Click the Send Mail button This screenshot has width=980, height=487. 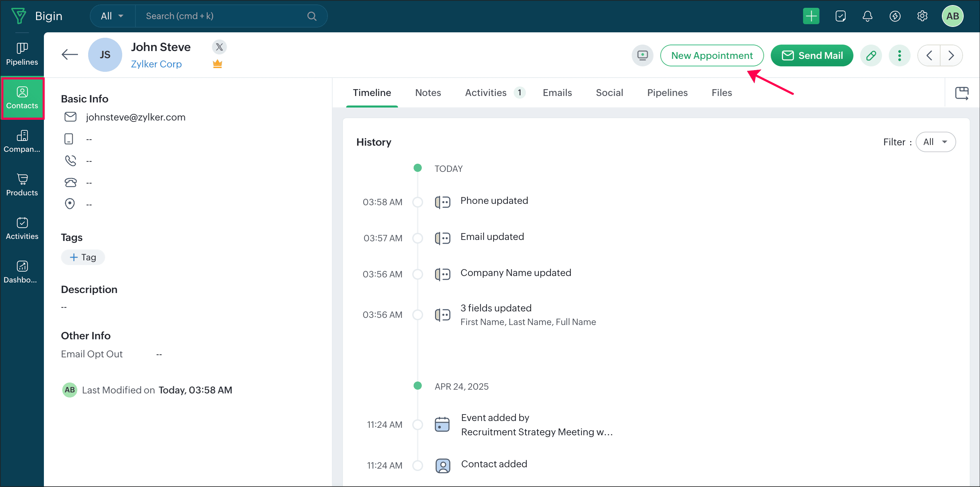[812, 55]
